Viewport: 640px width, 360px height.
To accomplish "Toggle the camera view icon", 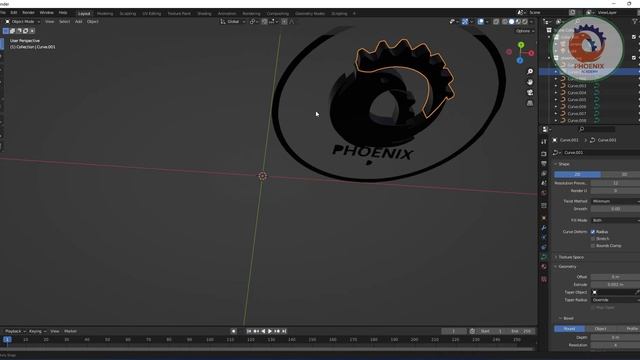I will click(530, 93).
